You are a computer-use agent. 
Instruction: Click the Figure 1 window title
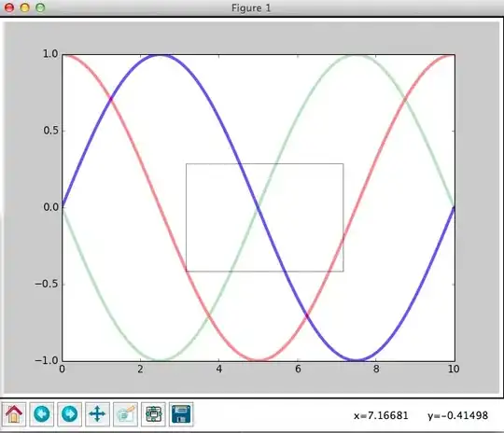pyautogui.click(x=251, y=8)
